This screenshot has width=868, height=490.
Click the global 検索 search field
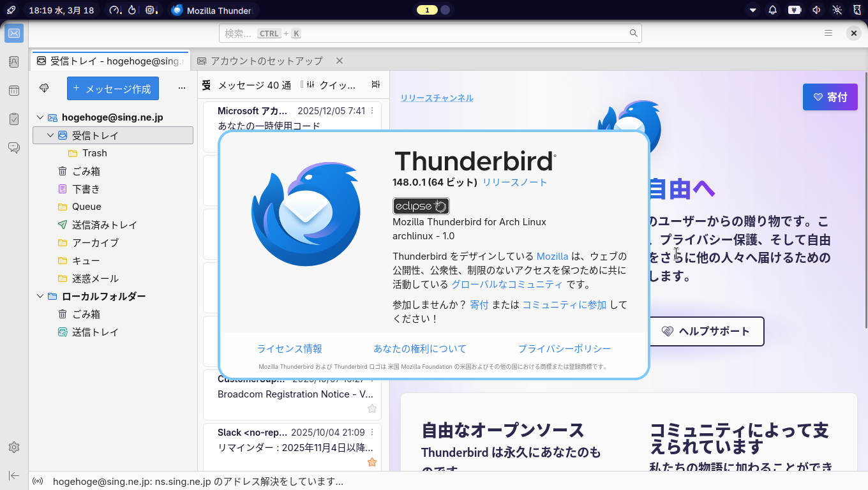click(x=430, y=33)
